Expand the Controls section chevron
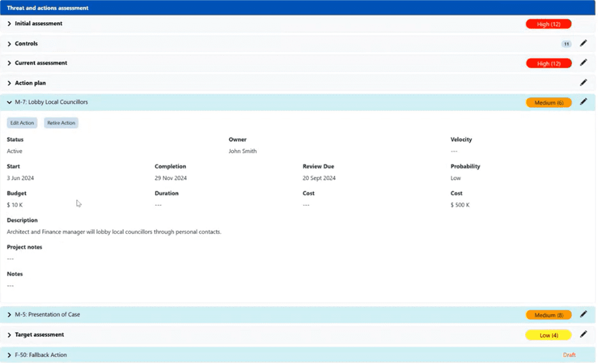Viewport: 598px width, 364px height. [10, 44]
